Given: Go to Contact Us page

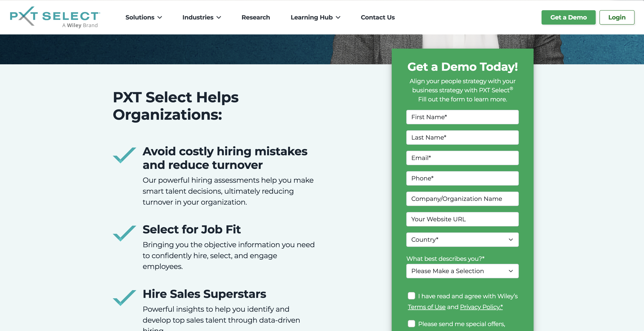Looking at the screenshot, I should 377,17.
